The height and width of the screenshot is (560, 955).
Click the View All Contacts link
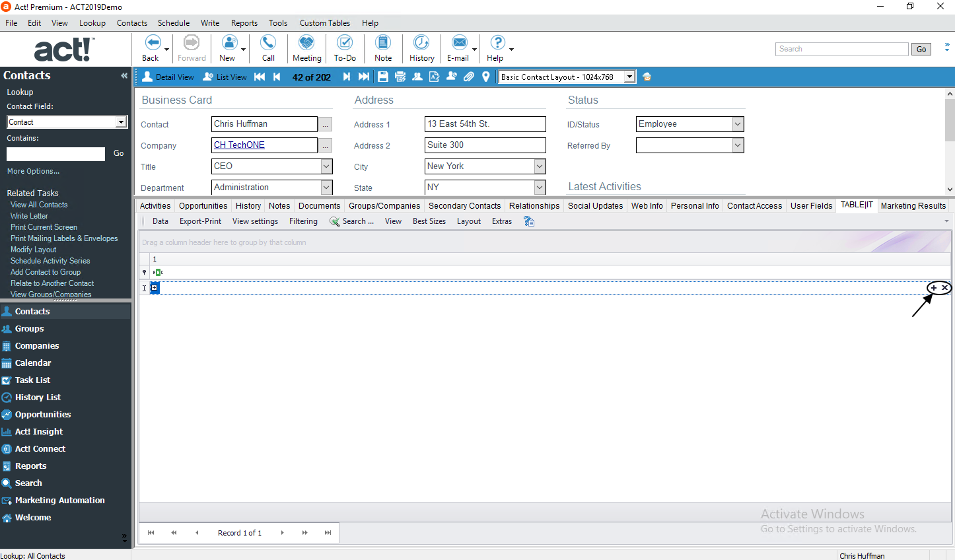[38, 204]
